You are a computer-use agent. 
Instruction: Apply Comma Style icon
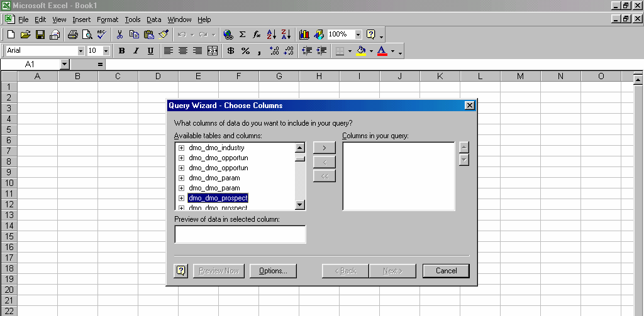[259, 51]
